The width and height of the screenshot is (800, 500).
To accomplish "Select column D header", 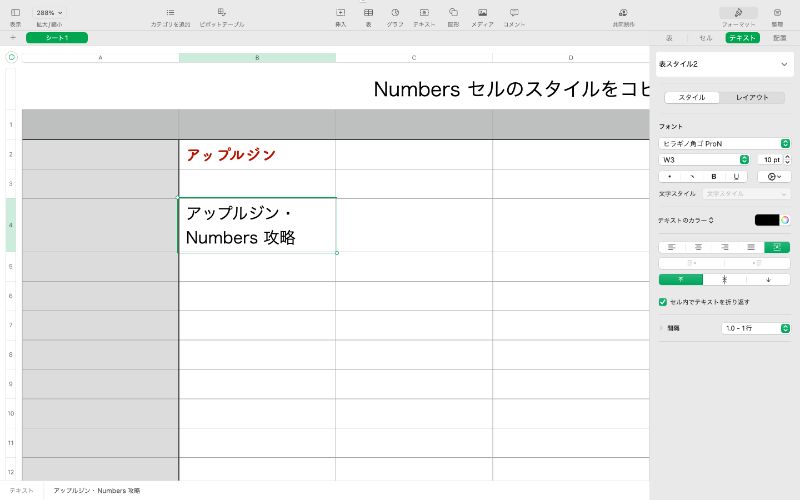I will click(x=571, y=58).
